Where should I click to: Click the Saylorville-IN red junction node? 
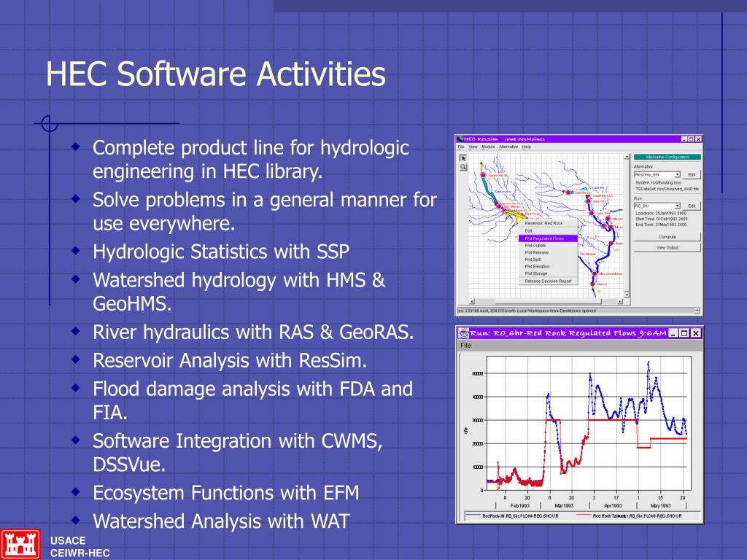(483, 175)
